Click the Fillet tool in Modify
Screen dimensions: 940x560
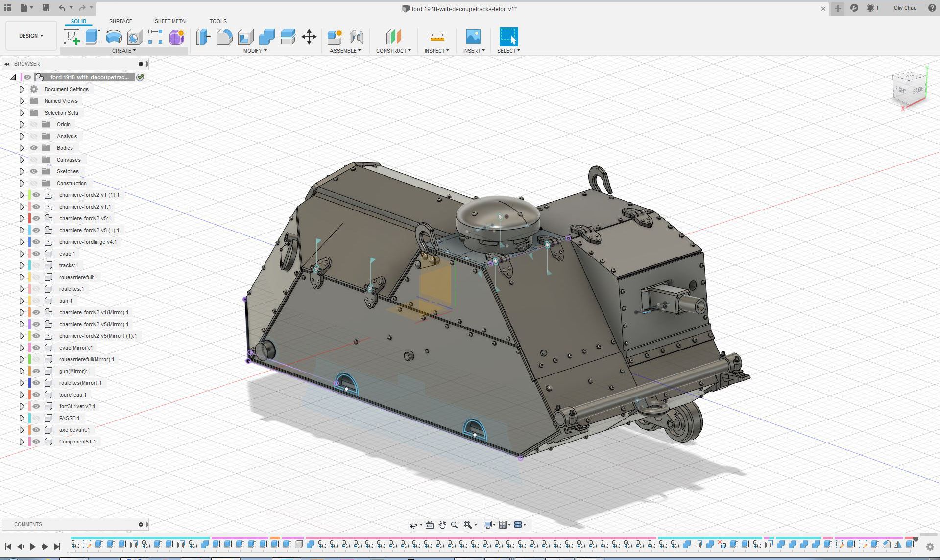224,37
